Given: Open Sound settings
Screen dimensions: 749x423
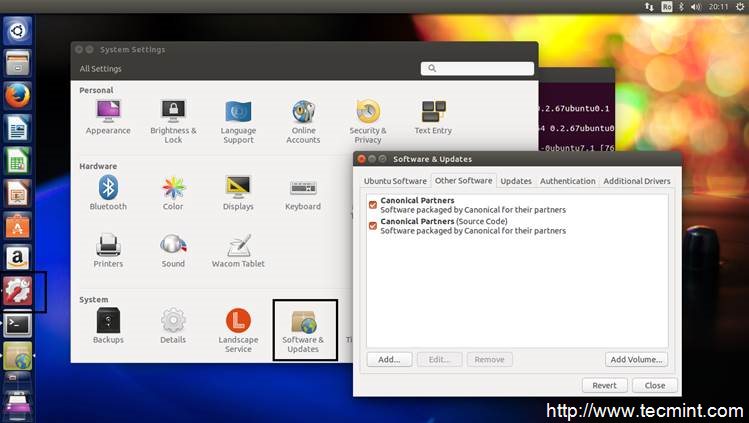Looking at the screenshot, I should pyautogui.click(x=173, y=250).
